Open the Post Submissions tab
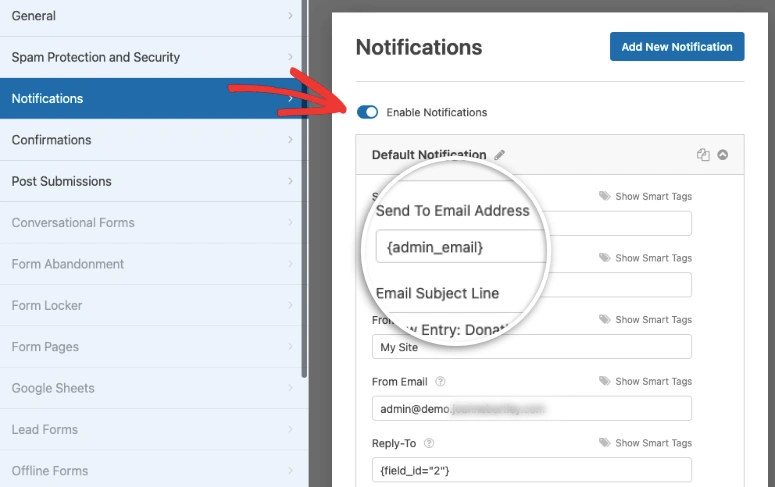 [150, 182]
